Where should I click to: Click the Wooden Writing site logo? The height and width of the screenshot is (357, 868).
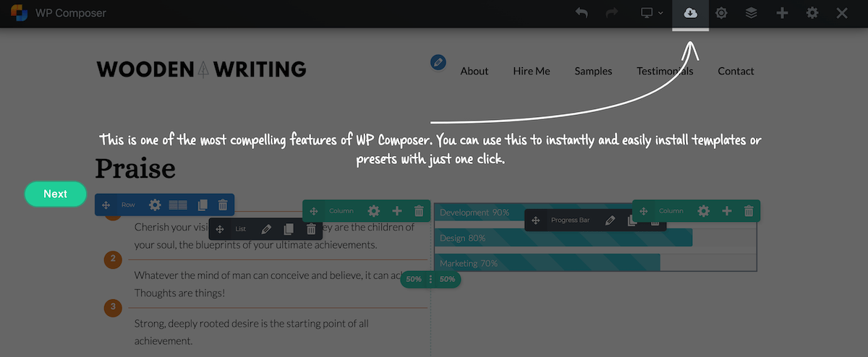pyautogui.click(x=202, y=69)
